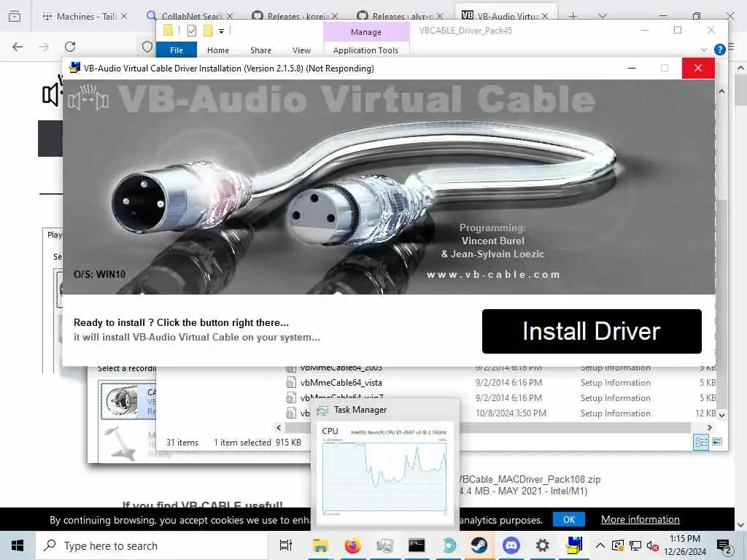This screenshot has width=747, height=560.
Task: Open the More information cookie link
Action: (640, 519)
